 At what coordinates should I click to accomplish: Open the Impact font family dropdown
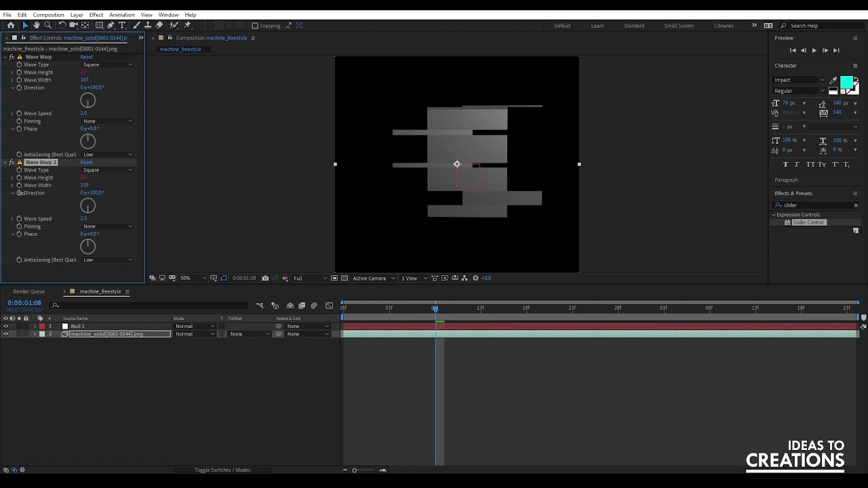800,80
